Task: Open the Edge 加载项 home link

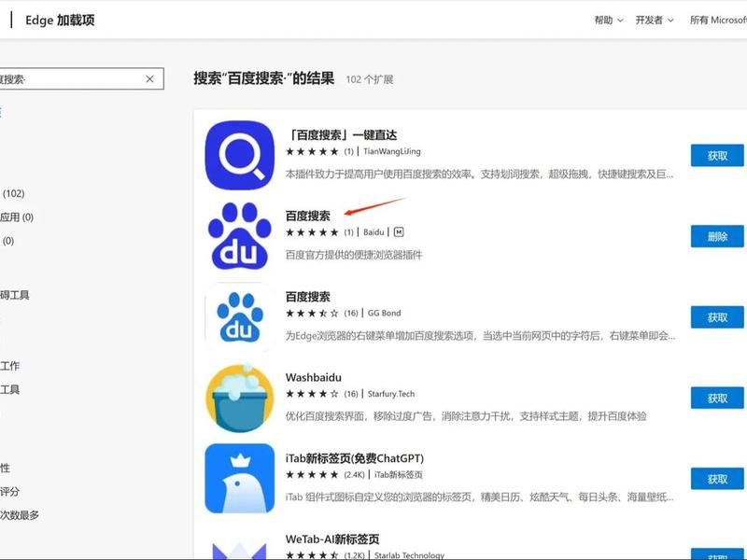Action: (60, 20)
